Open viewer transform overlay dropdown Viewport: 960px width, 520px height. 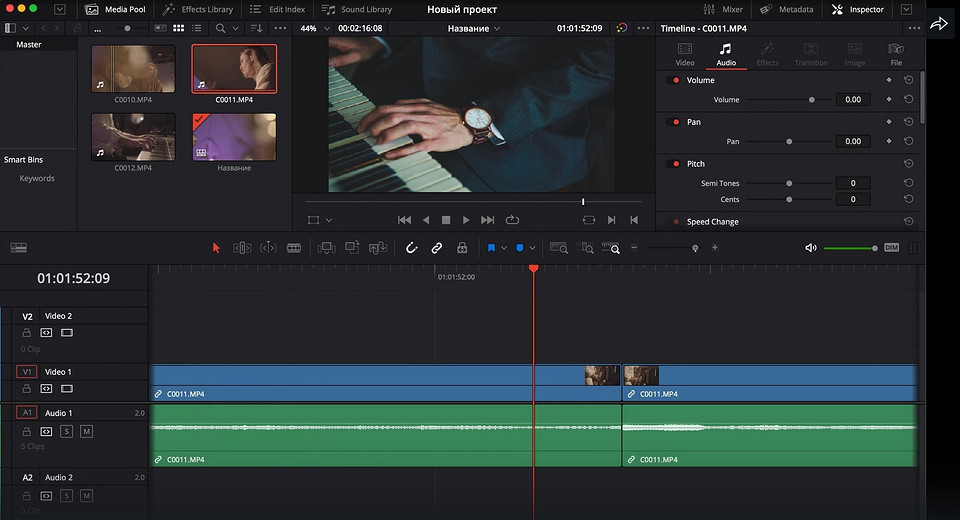point(329,220)
